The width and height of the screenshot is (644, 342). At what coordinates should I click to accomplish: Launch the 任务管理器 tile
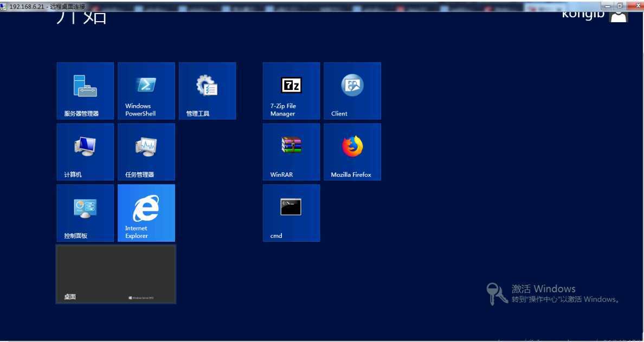click(146, 152)
